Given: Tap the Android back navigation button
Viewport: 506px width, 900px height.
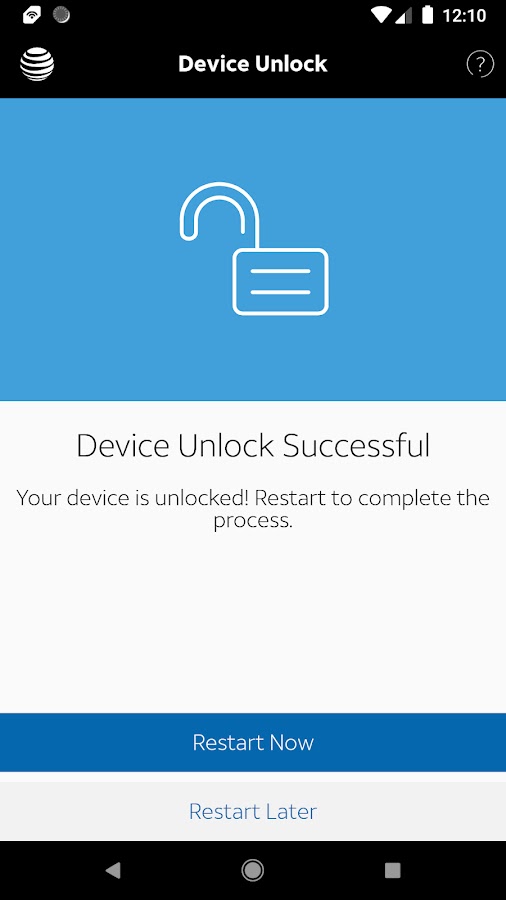Looking at the screenshot, I should tap(113, 870).
